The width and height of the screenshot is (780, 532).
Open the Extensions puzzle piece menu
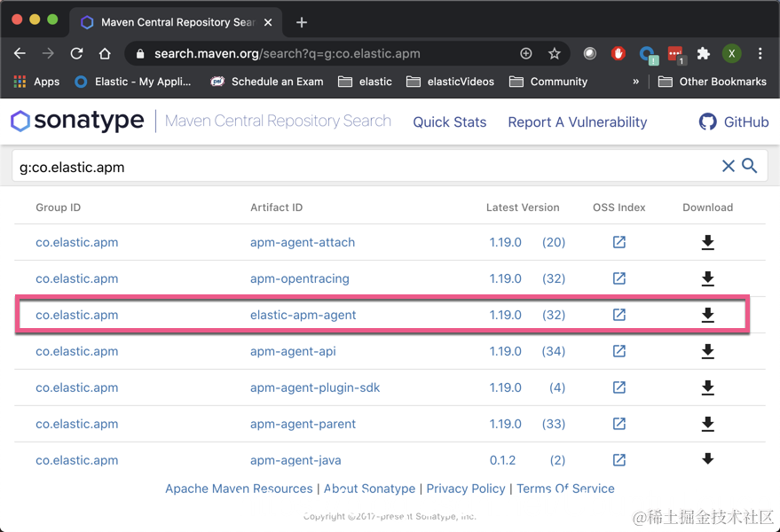(703, 53)
